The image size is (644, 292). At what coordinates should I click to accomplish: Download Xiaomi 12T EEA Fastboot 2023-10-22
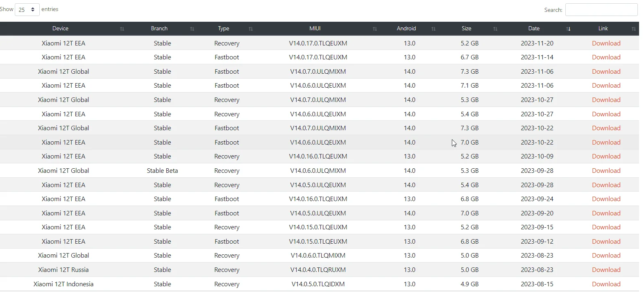606,142
